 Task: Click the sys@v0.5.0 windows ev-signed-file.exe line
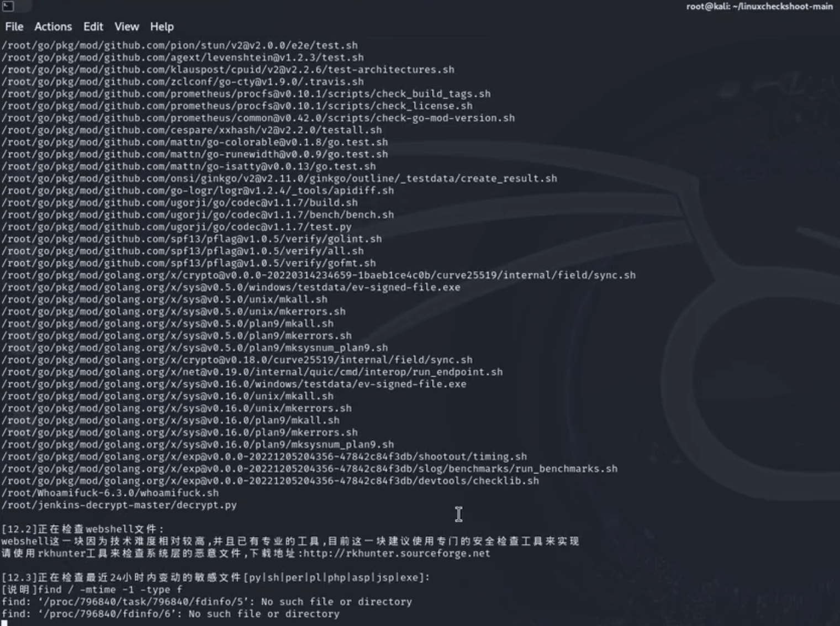[x=231, y=287]
